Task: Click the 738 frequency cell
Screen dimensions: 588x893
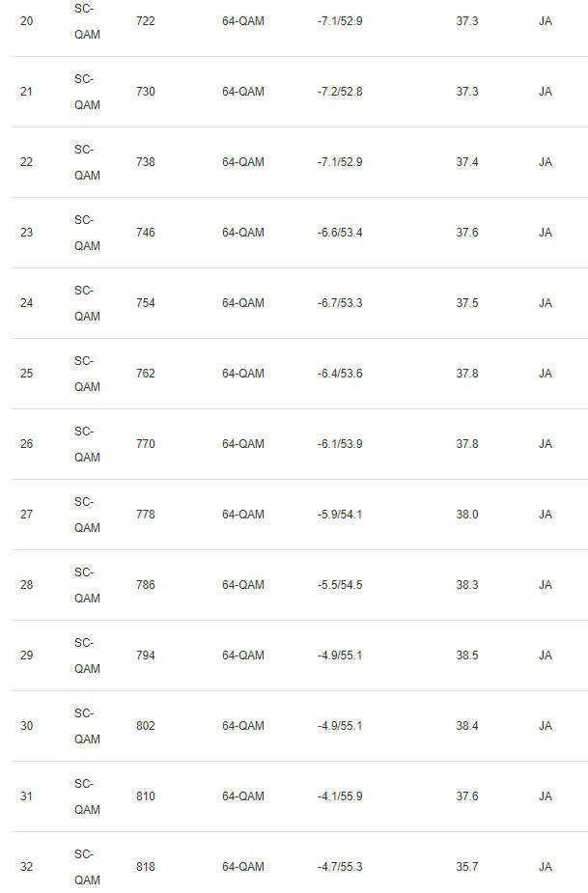Action: (146, 162)
